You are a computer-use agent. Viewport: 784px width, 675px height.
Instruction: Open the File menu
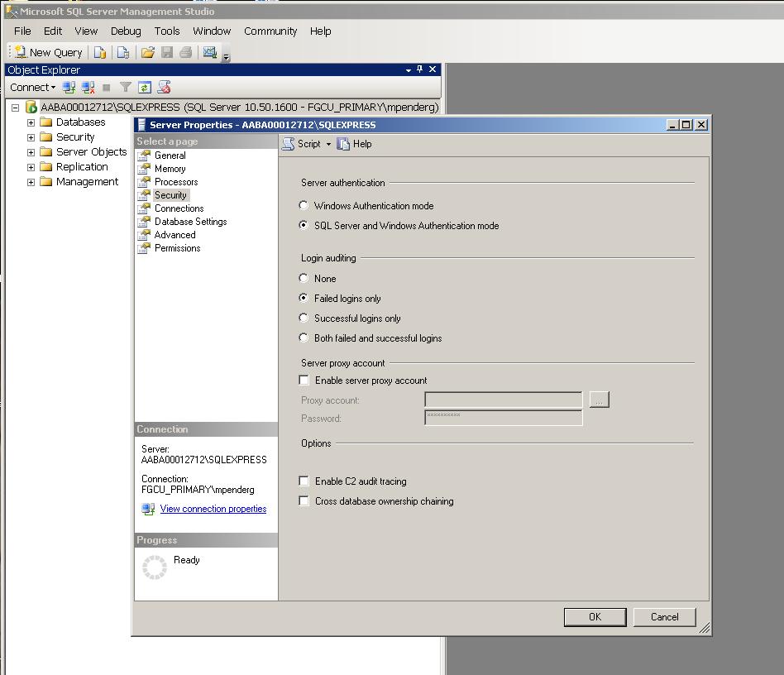click(x=22, y=31)
